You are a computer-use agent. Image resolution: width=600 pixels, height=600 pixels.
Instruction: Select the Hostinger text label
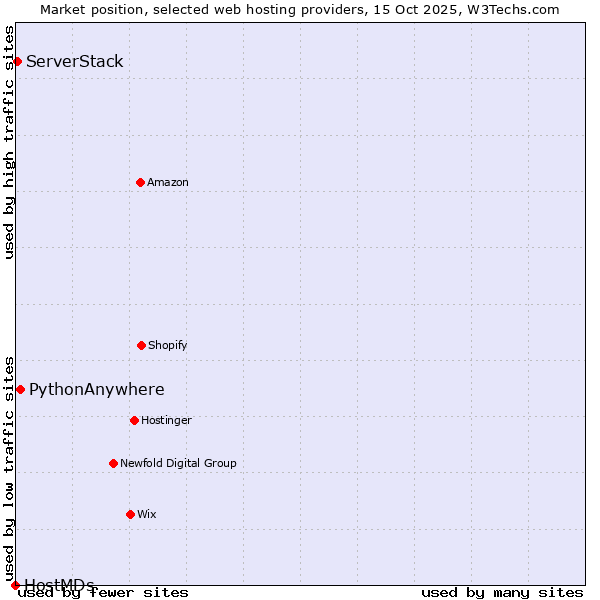tap(166, 420)
